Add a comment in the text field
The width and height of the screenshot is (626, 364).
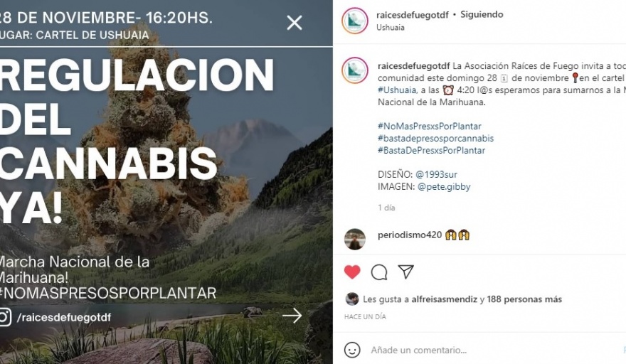coord(495,350)
